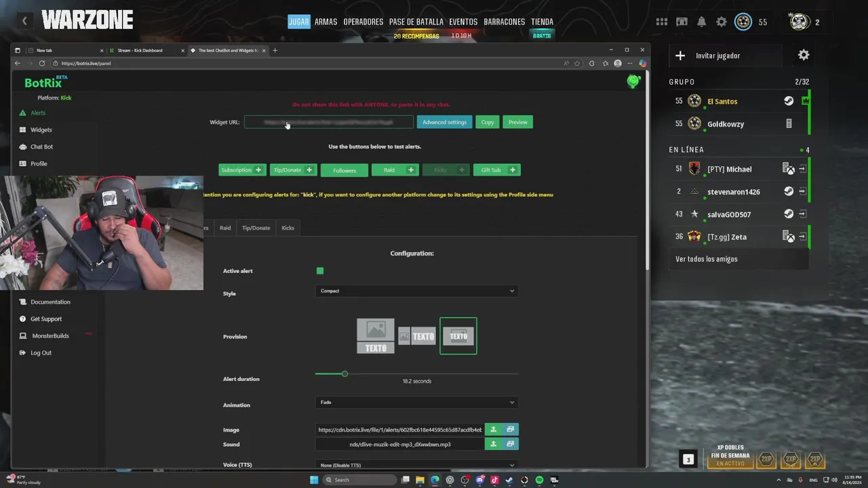The height and width of the screenshot is (488, 868).
Task: Select the image-above-text Provision layout
Action: [x=376, y=336]
